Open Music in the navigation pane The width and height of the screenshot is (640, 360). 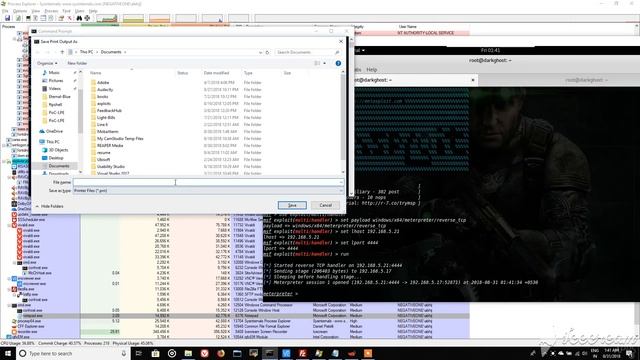54,73
